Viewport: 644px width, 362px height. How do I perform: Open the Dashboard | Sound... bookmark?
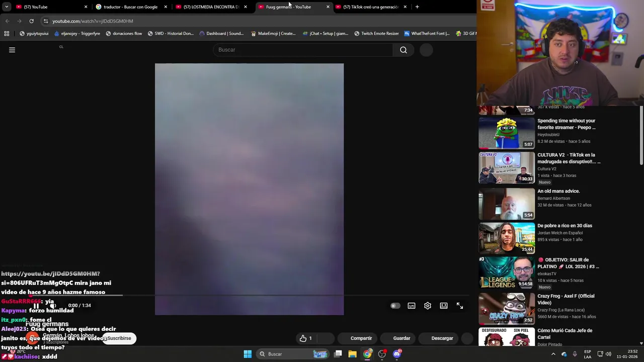click(221, 34)
